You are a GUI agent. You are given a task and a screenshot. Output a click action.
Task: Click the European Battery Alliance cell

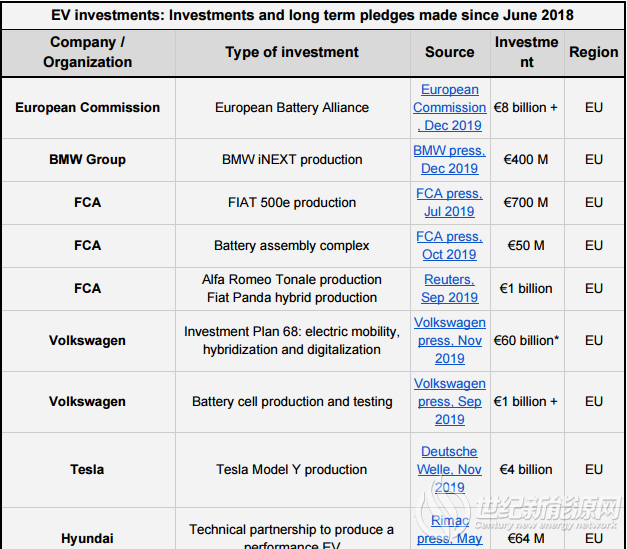pyautogui.click(x=292, y=108)
